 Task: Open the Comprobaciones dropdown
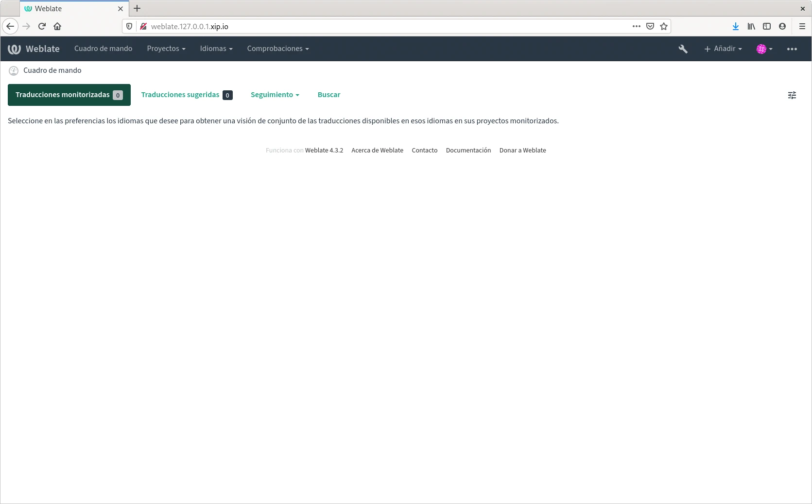point(277,49)
